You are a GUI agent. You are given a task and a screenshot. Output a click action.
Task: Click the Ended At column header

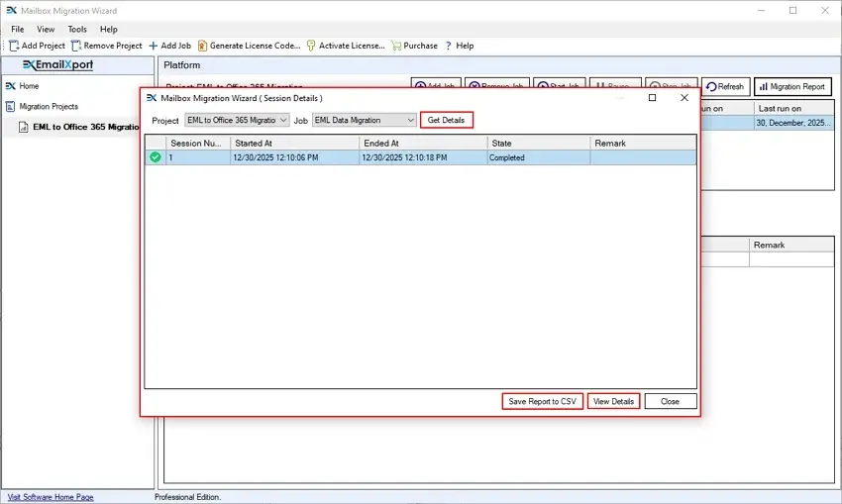point(424,144)
